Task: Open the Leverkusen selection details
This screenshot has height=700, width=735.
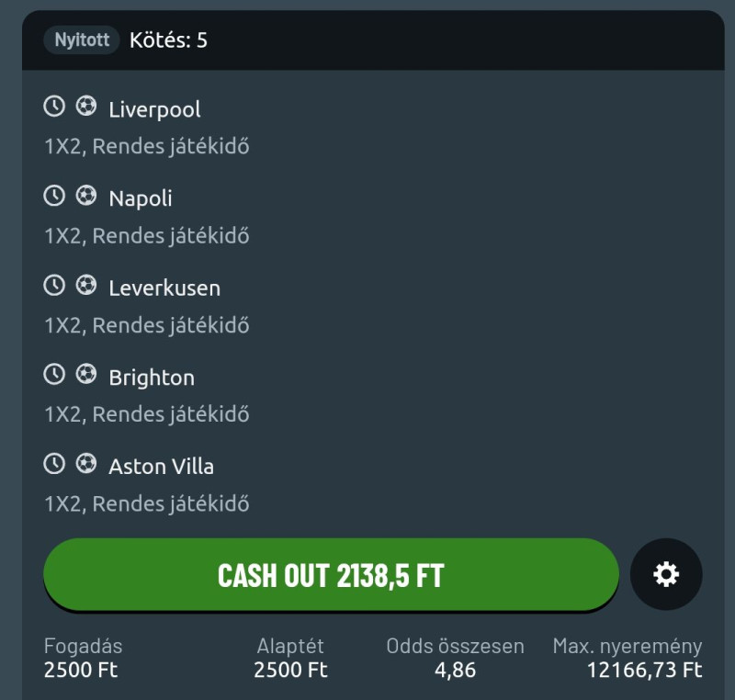Action: point(164,288)
